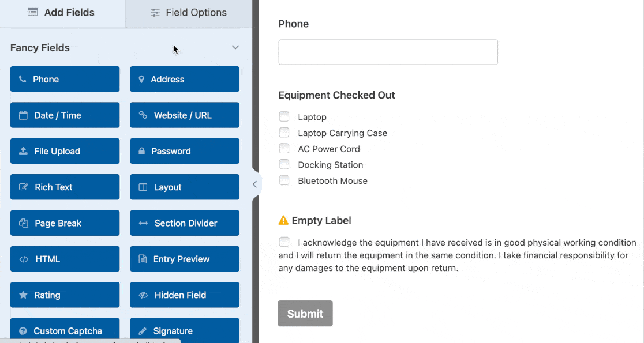Add the Address field with pin icon

coord(185,79)
